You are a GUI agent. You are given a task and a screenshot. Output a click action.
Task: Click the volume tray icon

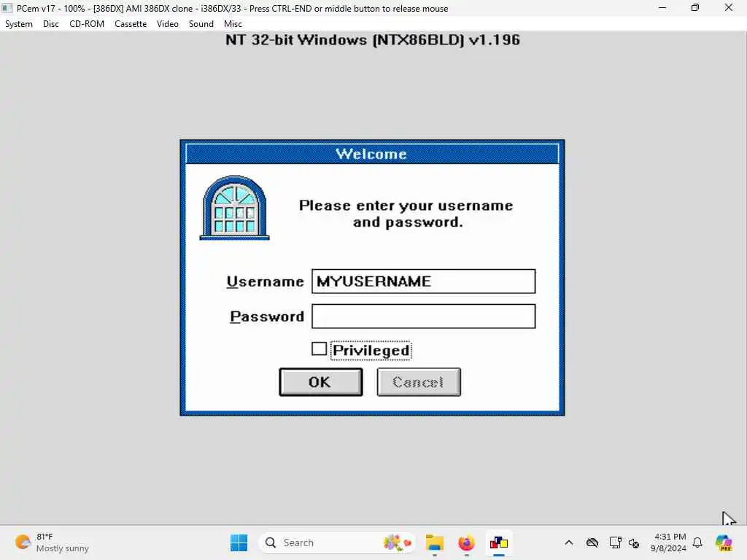pyautogui.click(x=634, y=542)
